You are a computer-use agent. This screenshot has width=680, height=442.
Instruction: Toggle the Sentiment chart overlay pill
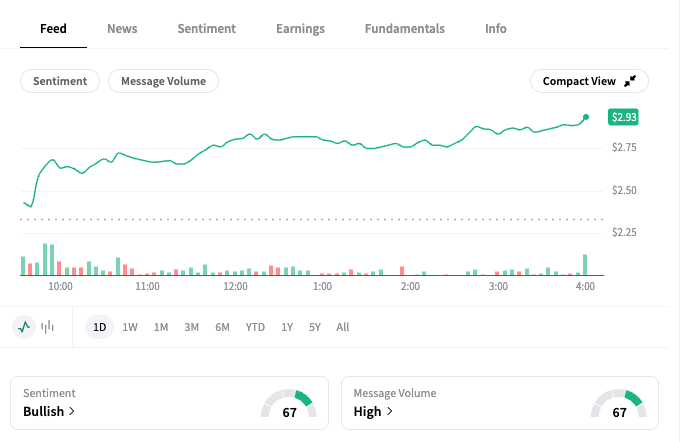[60, 81]
